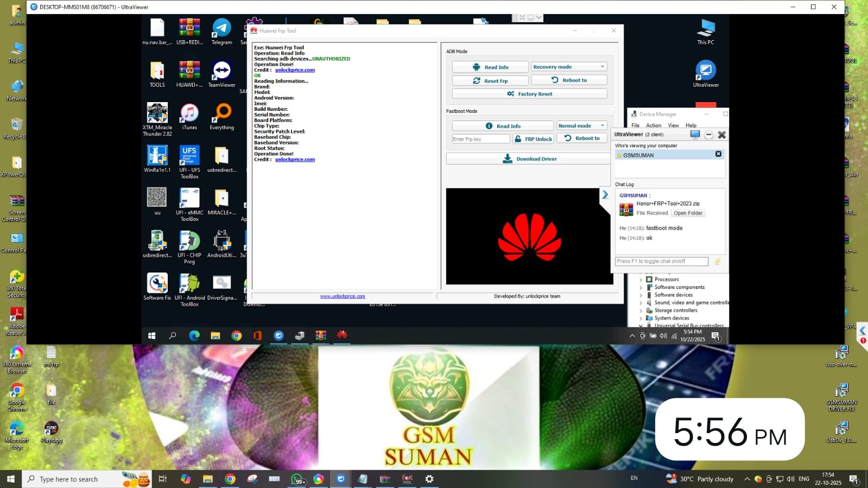Open the Action menu in Device Manager
Viewport: 868px width, 488px height.
click(653, 125)
